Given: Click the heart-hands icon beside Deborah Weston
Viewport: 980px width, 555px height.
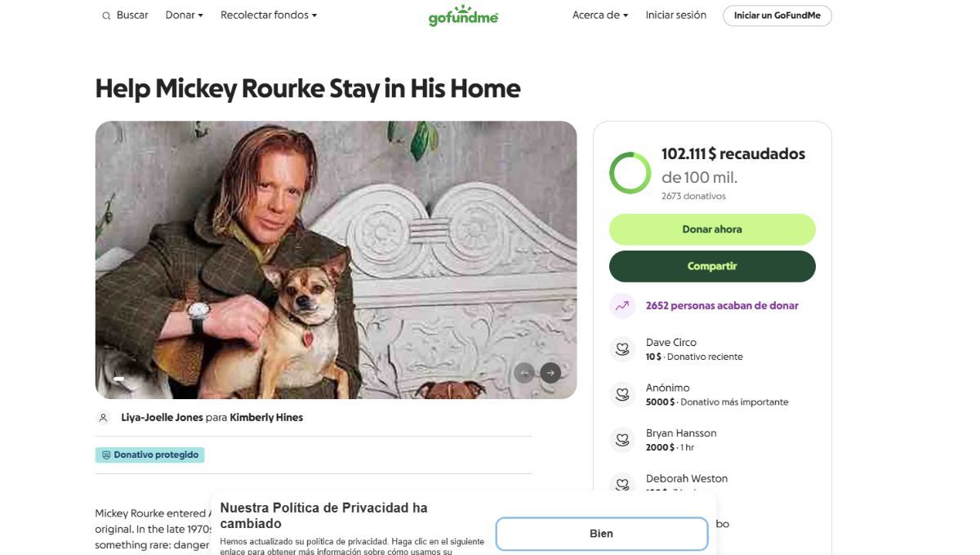Looking at the screenshot, I should click(x=622, y=484).
